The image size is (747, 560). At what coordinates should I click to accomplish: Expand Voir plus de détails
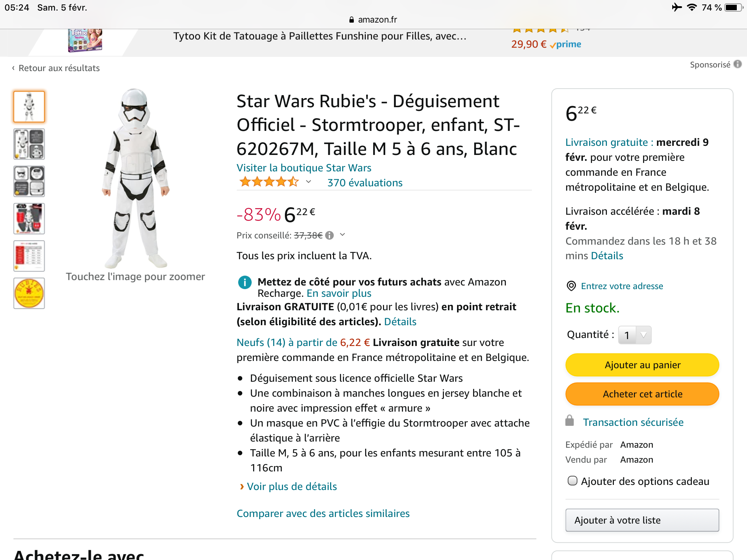pyautogui.click(x=292, y=486)
